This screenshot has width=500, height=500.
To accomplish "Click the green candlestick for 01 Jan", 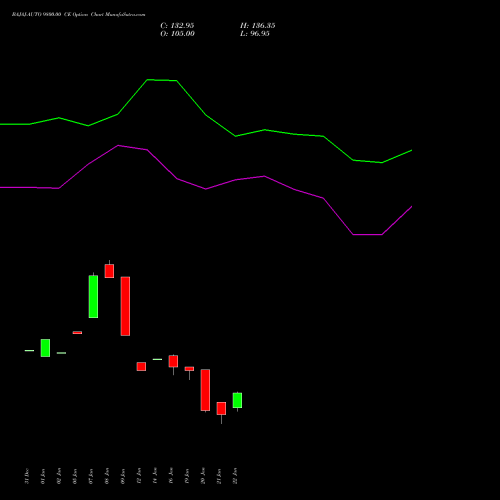I will (45, 348).
